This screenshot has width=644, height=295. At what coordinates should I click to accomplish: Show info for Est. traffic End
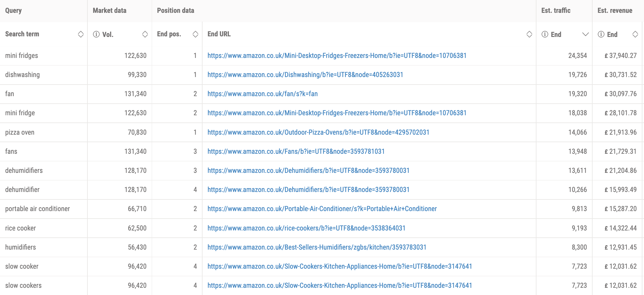pos(545,34)
